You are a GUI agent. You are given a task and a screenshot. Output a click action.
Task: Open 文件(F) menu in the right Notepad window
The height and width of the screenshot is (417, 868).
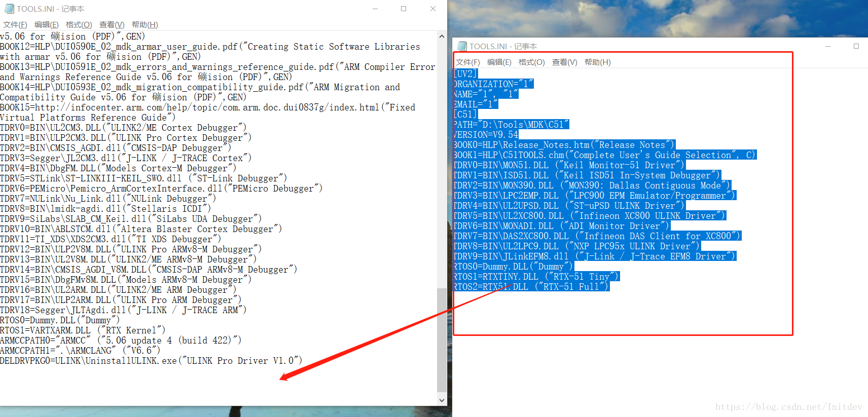(x=467, y=62)
